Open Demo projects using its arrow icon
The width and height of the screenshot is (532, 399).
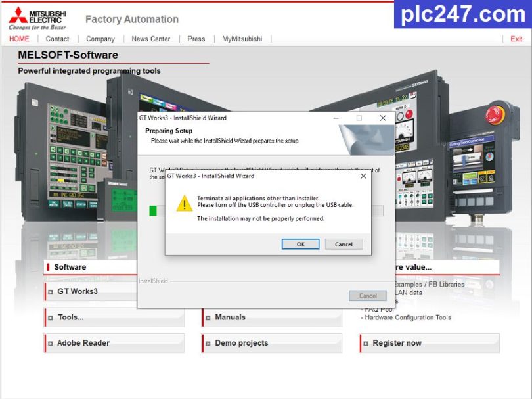(x=208, y=342)
